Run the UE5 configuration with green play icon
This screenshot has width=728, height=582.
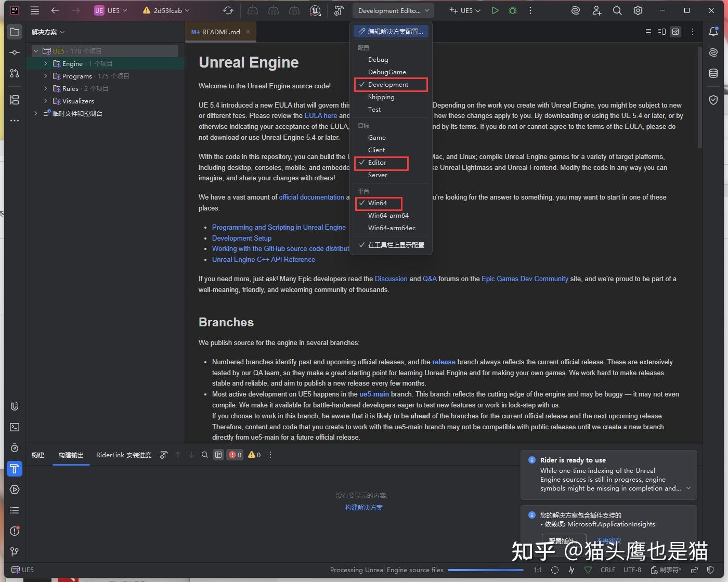[495, 10]
